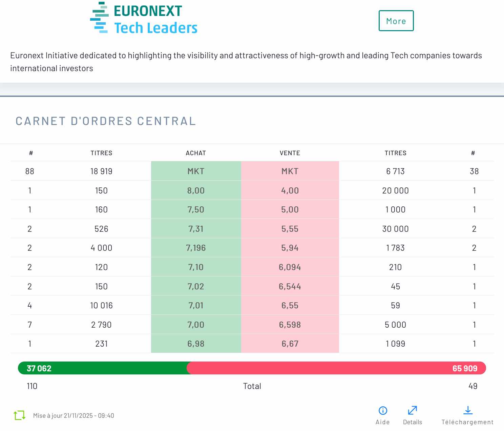Click the VENTE column header
Image resolution: width=504 pixels, height=431 pixels.
pos(290,153)
